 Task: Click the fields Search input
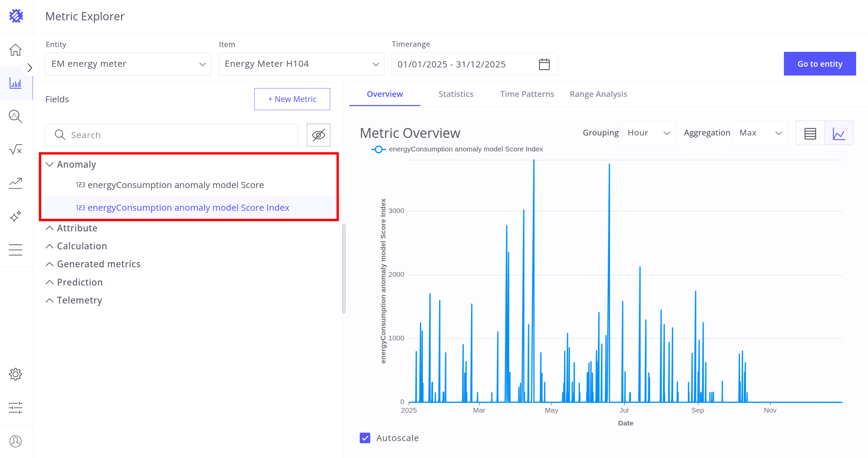pyautogui.click(x=172, y=135)
